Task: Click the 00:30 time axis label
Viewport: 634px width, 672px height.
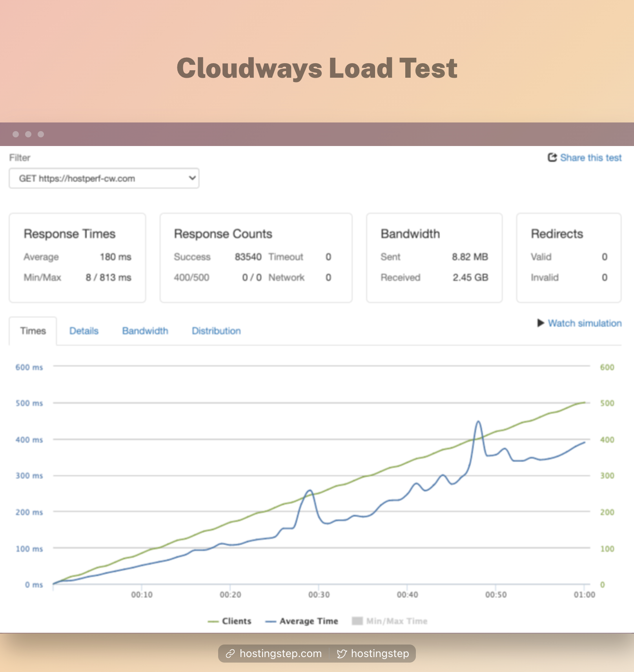Action: coord(319,595)
